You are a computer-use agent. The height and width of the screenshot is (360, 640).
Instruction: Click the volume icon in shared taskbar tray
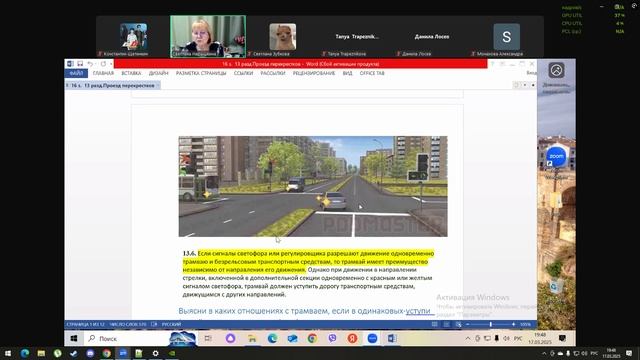[x=507, y=338]
